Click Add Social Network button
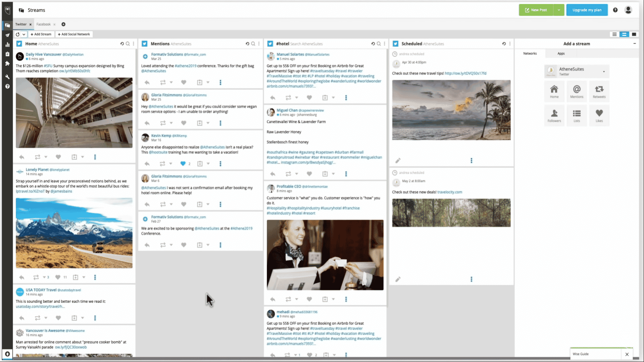The width and height of the screenshot is (644, 362). click(x=74, y=34)
